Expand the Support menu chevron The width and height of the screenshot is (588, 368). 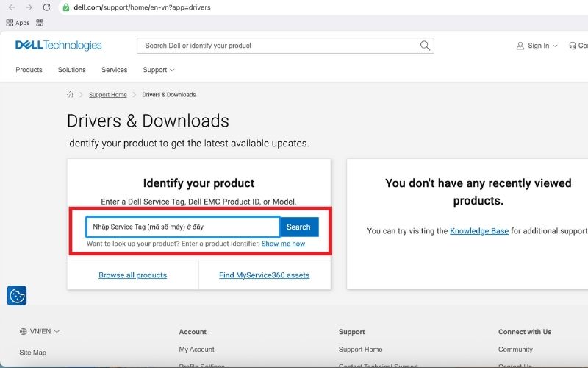tap(172, 70)
